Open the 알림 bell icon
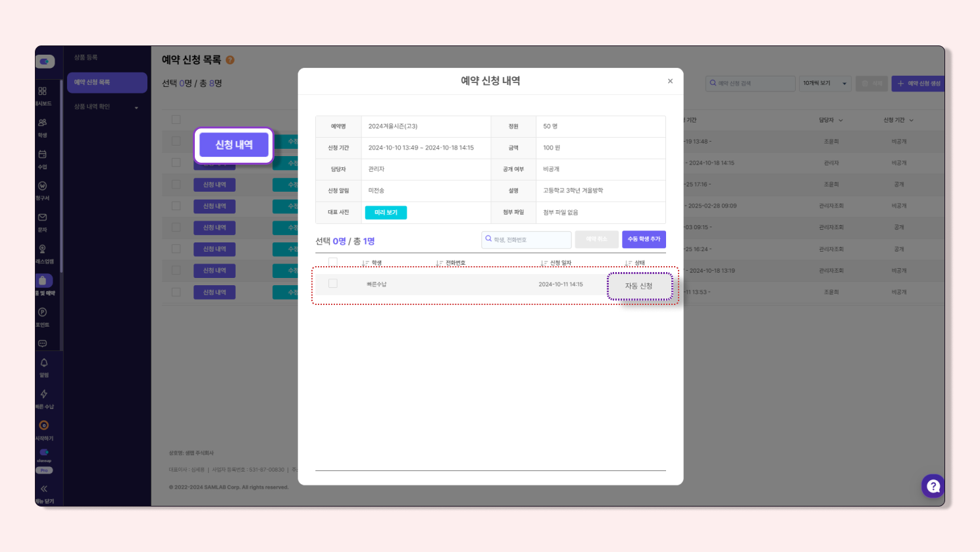The width and height of the screenshot is (980, 552). [44, 362]
